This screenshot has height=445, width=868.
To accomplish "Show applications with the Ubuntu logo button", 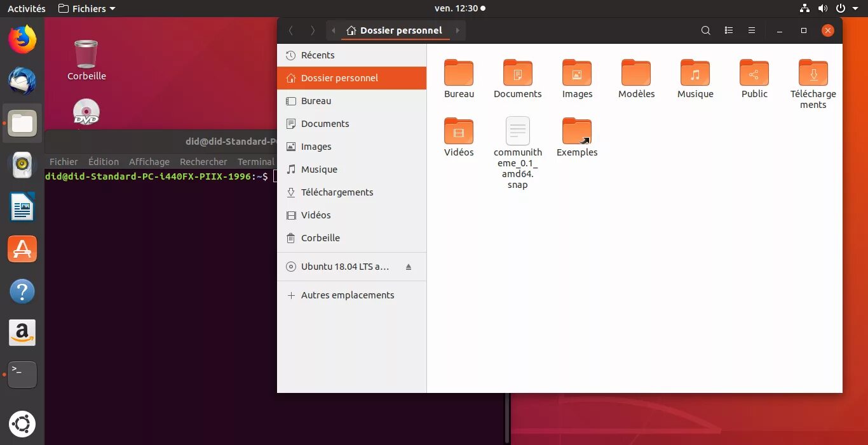I will [x=22, y=424].
